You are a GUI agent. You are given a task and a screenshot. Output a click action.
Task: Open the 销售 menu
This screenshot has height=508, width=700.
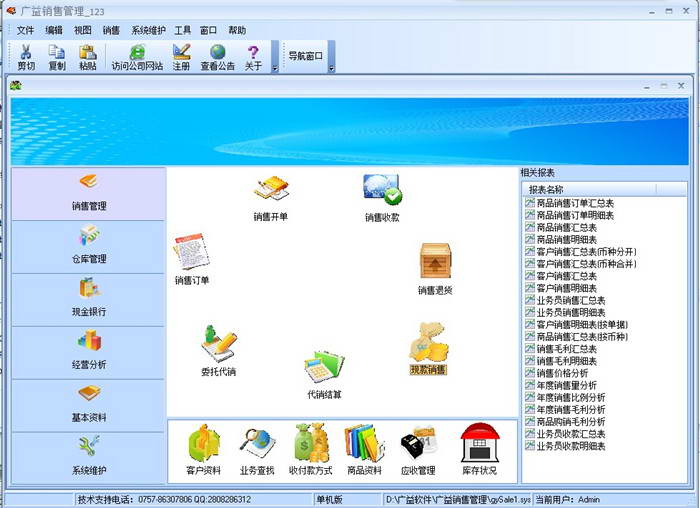click(x=111, y=30)
